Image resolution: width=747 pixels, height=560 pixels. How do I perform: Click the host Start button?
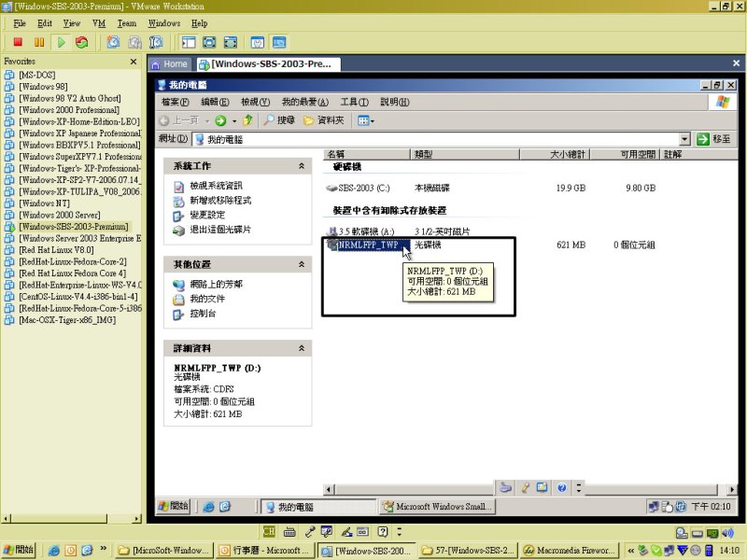(19, 550)
